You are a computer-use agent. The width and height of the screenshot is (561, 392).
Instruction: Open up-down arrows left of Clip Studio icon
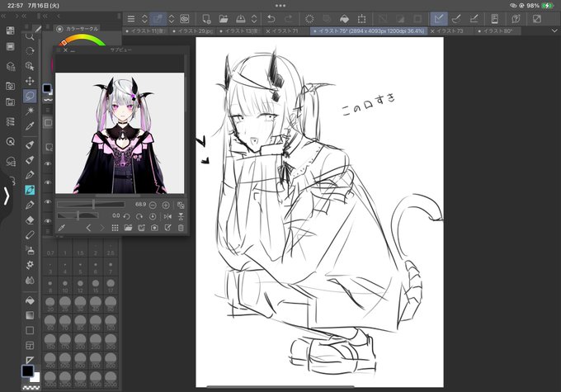click(x=172, y=19)
